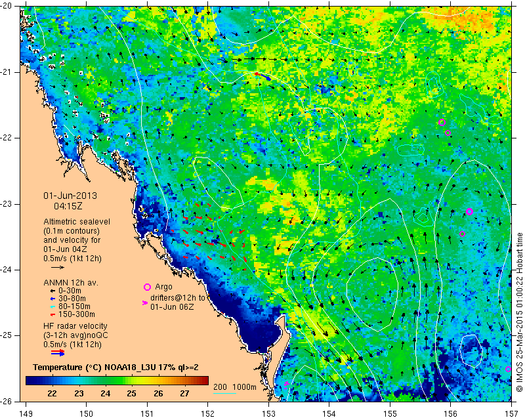Click the blue-red mooring track near -21 latitude

click(263, 76)
